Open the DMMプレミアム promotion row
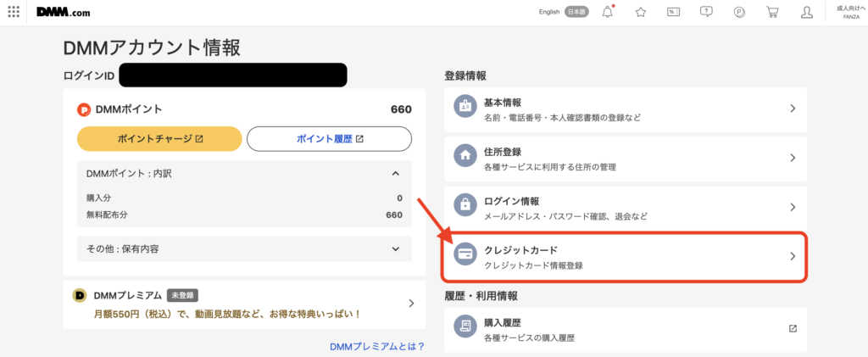 point(244,304)
